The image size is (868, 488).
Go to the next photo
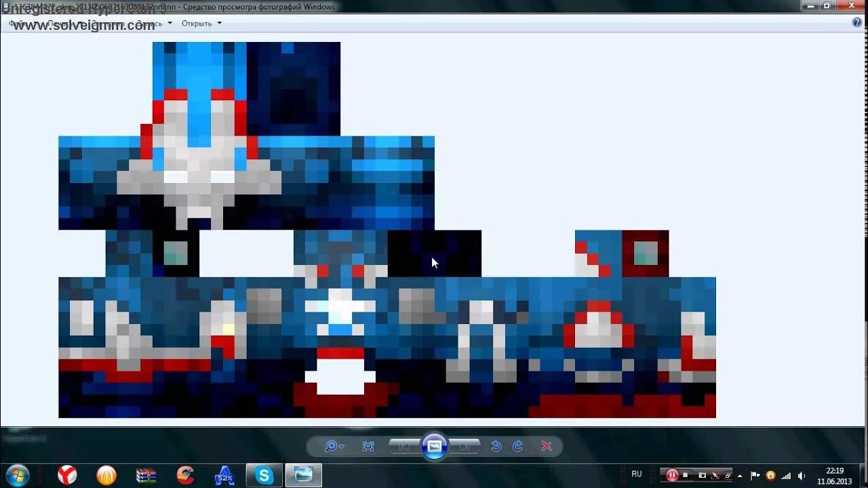click(x=465, y=446)
